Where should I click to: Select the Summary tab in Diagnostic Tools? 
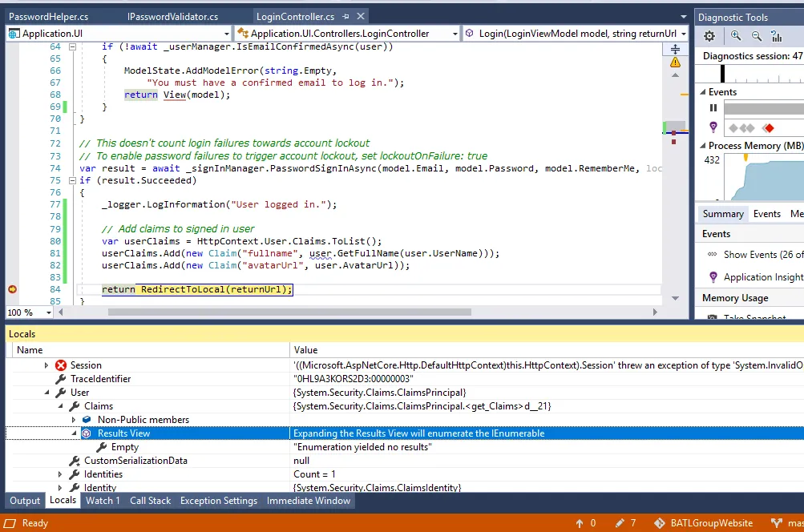(x=723, y=214)
